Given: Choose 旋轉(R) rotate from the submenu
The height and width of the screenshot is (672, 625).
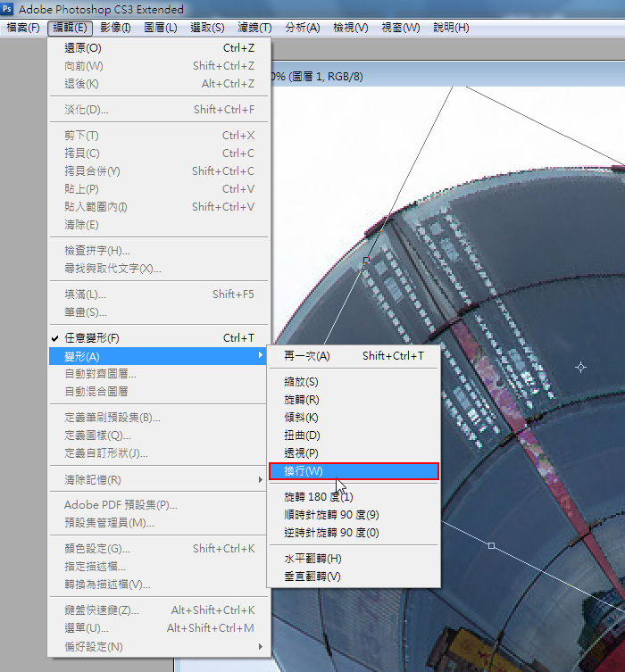Looking at the screenshot, I should (301, 400).
